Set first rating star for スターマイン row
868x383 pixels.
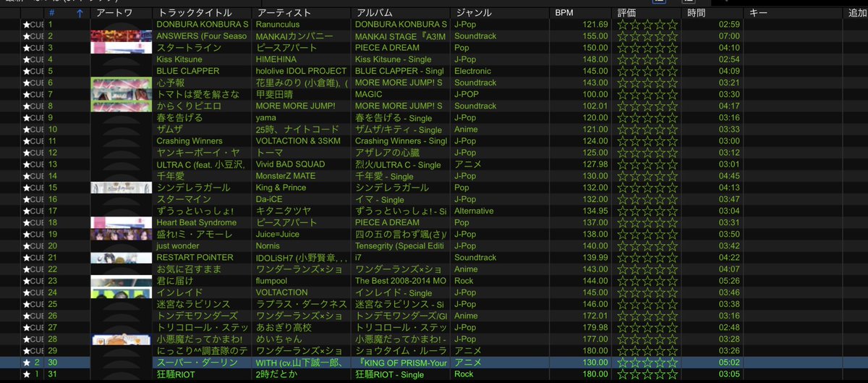(622, 199)
